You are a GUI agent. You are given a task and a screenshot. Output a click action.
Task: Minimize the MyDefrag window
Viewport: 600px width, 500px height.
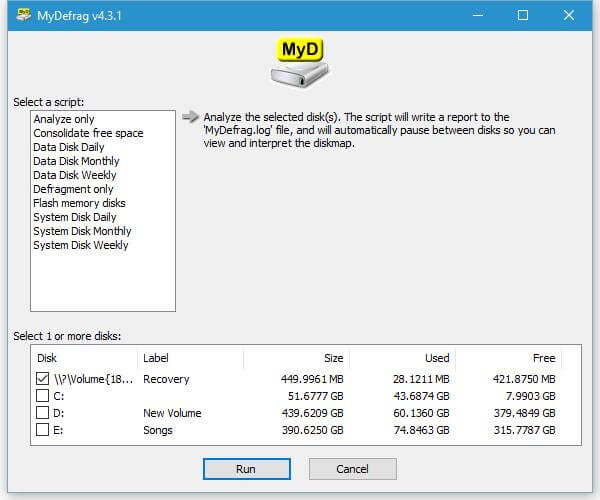tap(478, 15)
